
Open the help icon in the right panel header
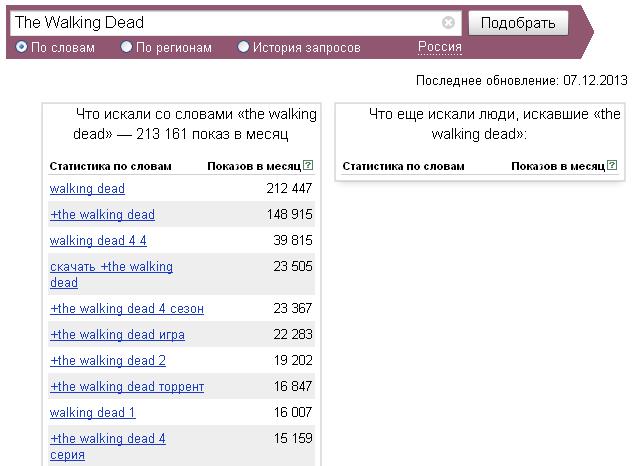click(612, 165)
